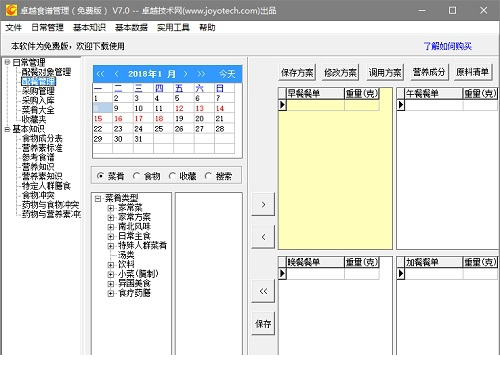Select the dinner menu row marker arrow
Screen dimensions: 500x369
pyautogui.click(x=282, y=274)
